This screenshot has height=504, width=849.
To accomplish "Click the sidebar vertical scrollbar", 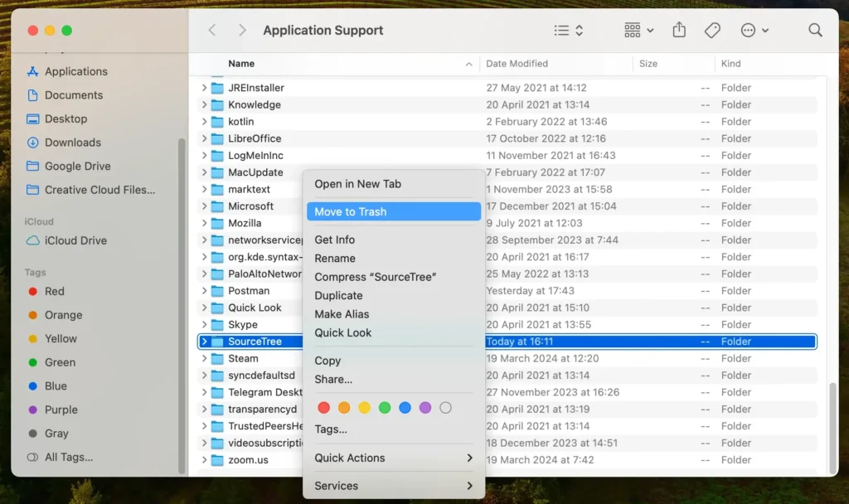I will pyautogui.click(x=182, y=306).
